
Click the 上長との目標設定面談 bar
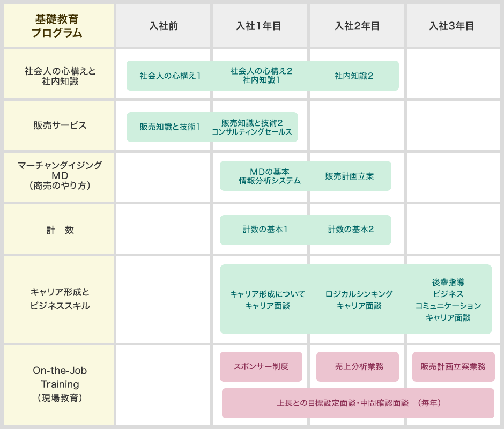pos(358,403)
